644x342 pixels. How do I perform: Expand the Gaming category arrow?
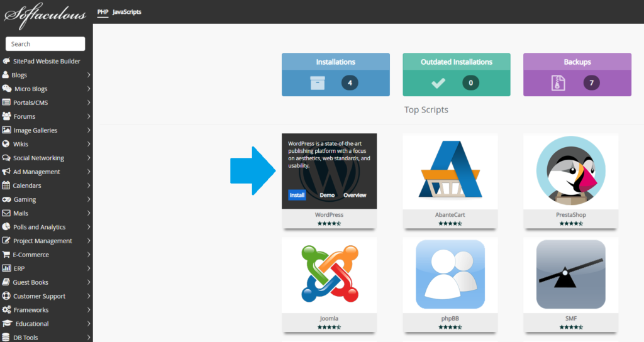coord(89,199)
